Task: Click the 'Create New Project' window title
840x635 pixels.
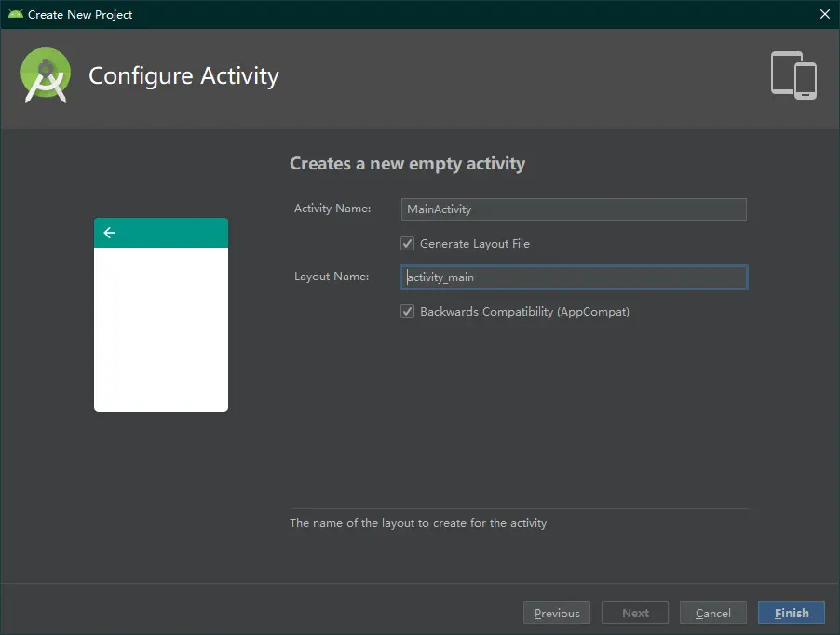Action: click(80, 15)
